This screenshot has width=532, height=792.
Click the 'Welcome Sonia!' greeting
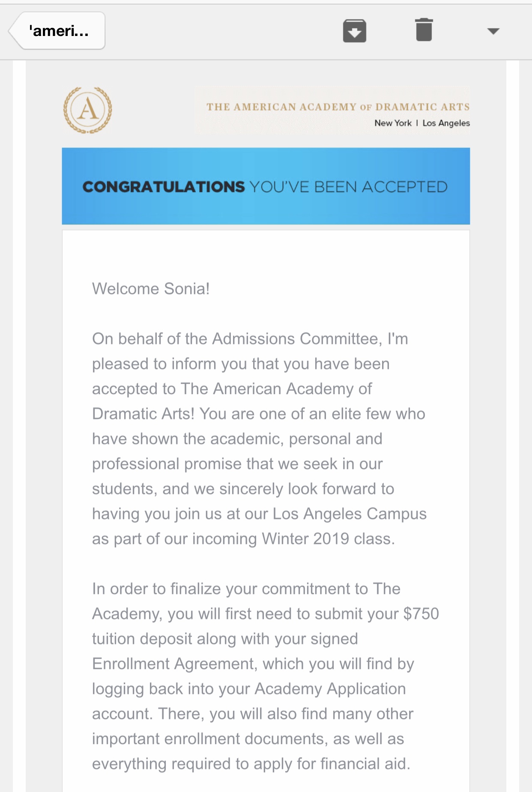coord(151,289)
